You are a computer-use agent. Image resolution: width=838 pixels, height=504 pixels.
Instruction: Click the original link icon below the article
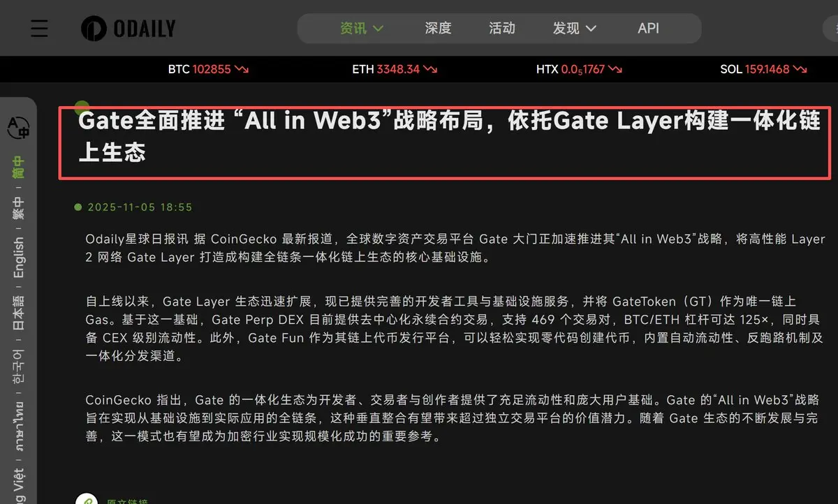(87, 500)
